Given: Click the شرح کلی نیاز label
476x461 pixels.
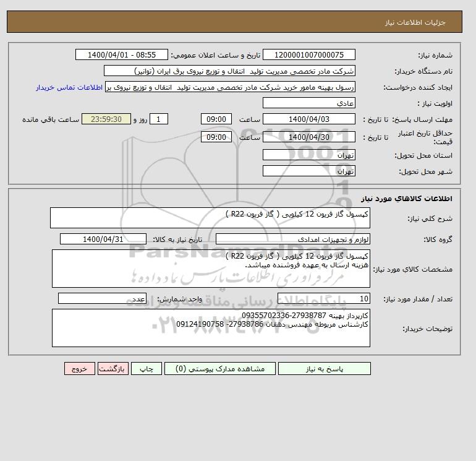Looking at the screenshot, I should tap(430, 218).
